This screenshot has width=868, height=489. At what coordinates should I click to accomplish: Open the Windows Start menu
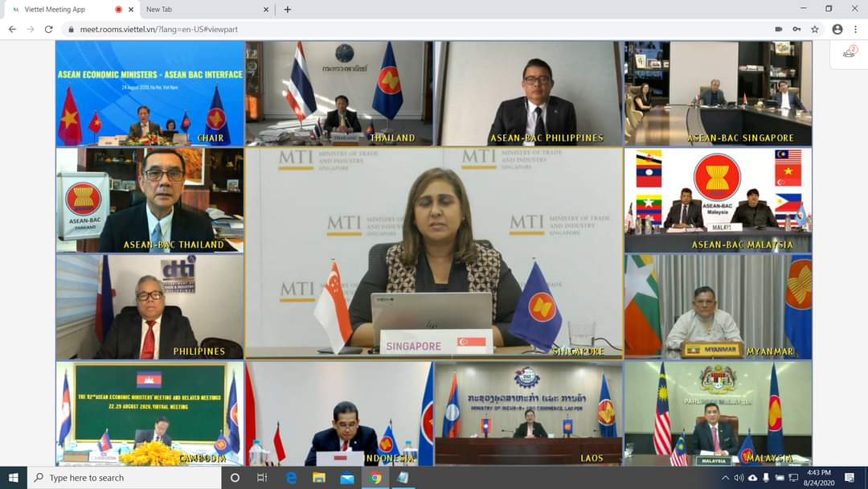coord(13,478)
